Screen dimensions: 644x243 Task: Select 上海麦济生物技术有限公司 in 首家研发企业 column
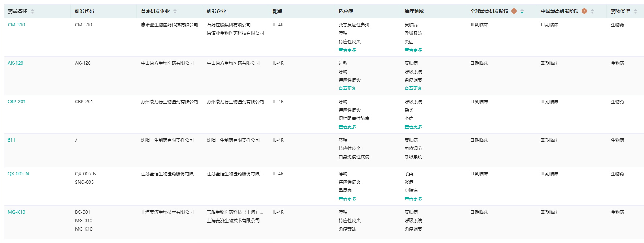coord(167,212)
